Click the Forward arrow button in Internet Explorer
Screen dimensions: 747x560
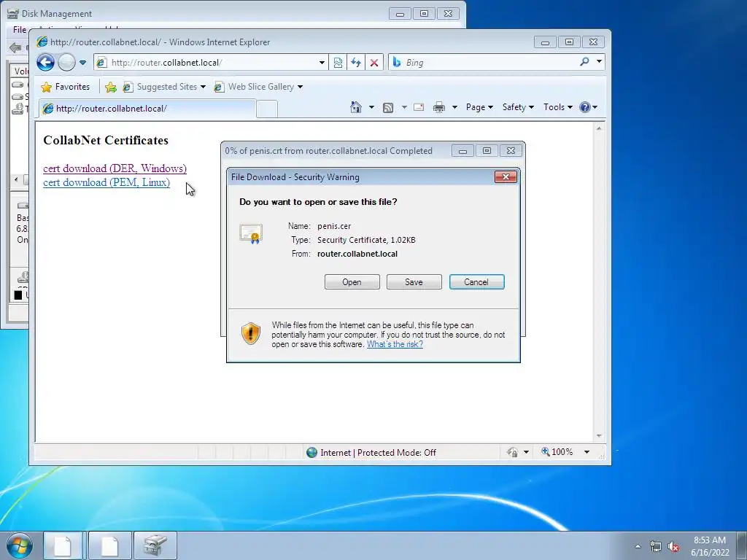pyautogui.click(x=66, y=63)
